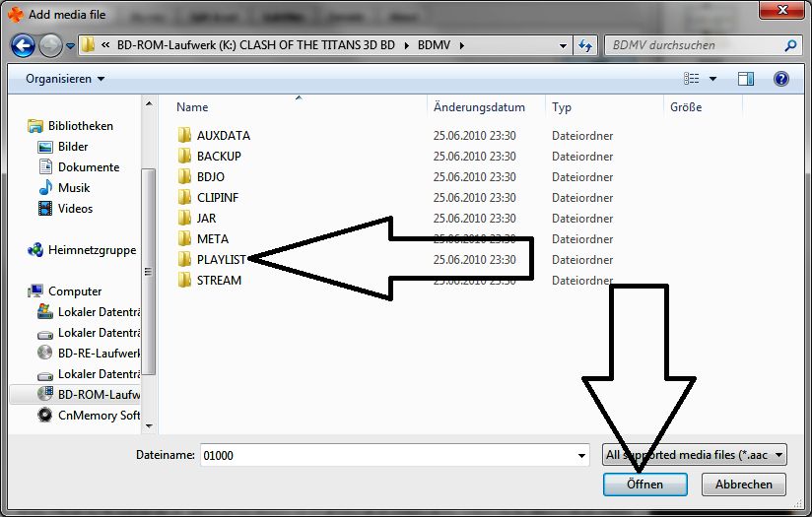Open the Bilder library
Image resolution: width=812 pixels, height=517 pixels.
pyautogui.click(x=73, y=147)
